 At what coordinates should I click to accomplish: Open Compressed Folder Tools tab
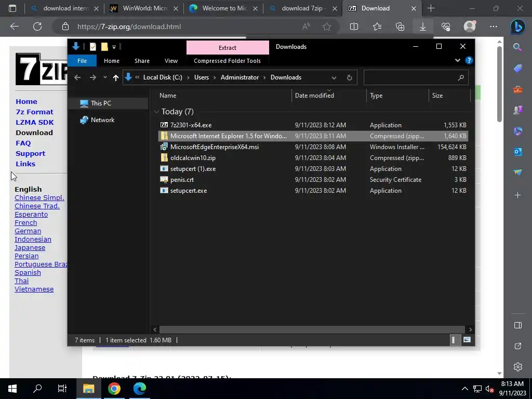click(x=228, y=61)
